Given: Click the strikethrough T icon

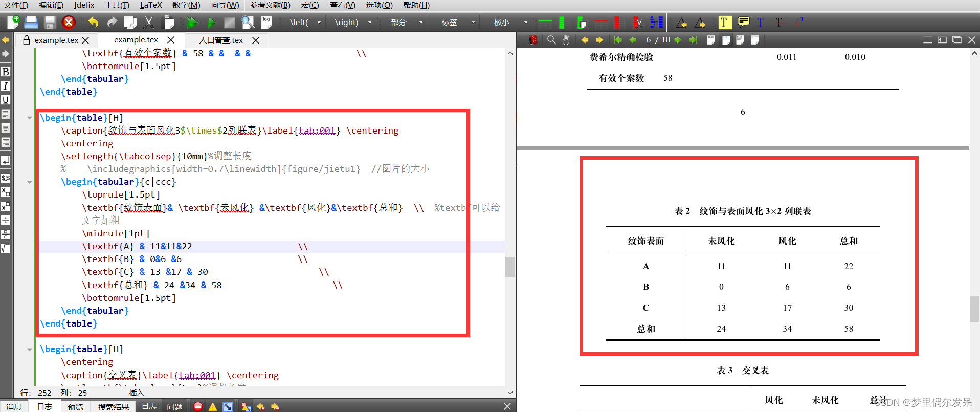Looking at the screenshot, I should pos(778,22).
